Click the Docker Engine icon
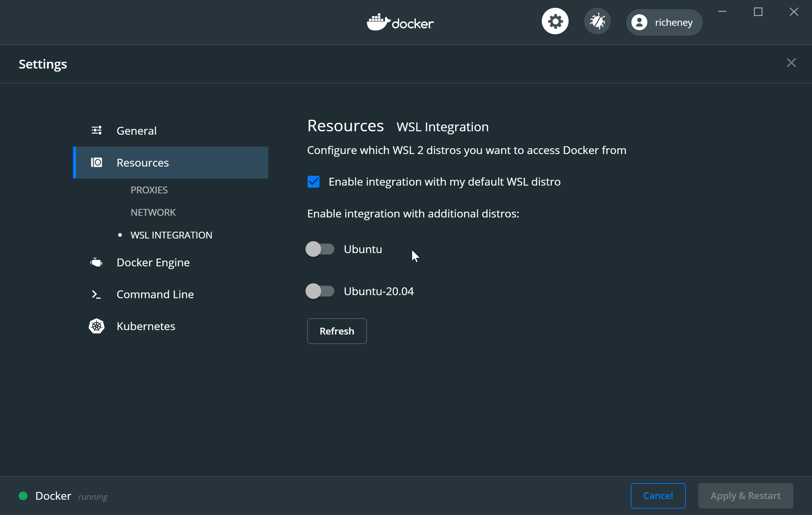The width and height of the screenshot is (812, 515). point(96,262)
